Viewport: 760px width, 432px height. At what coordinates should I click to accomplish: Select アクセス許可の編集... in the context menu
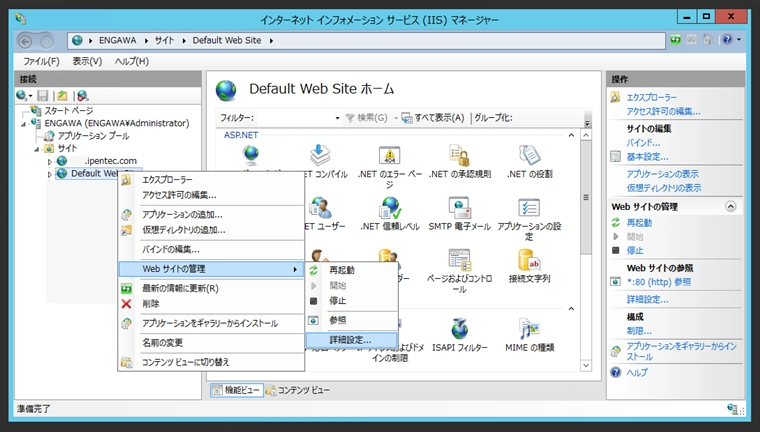211,195
